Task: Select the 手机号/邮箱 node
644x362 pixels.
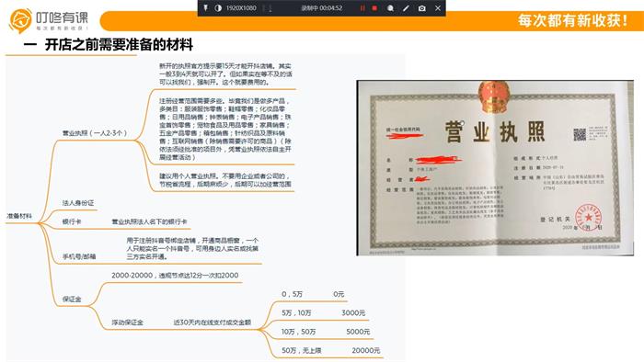Action: point(79,256)
